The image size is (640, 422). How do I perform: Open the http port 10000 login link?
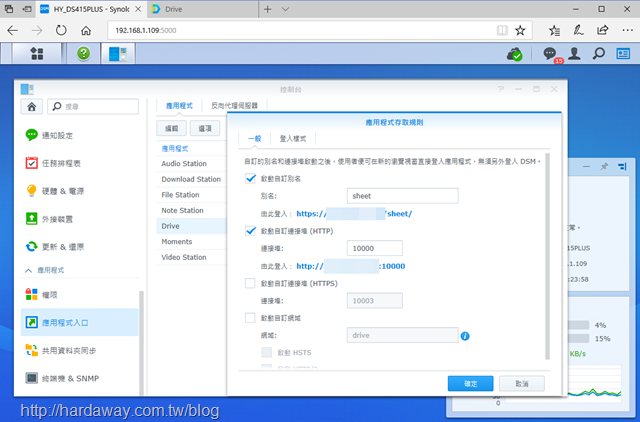point(351,266)
